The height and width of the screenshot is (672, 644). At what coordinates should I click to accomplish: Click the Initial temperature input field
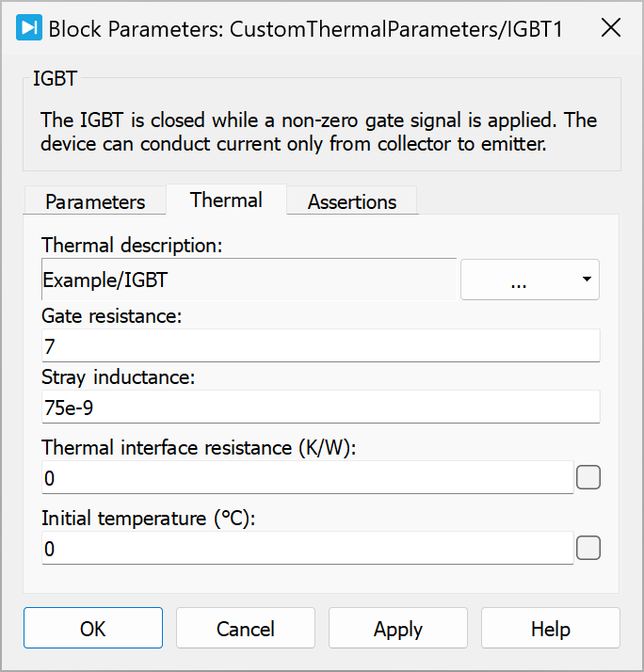(x=307, y=548)
